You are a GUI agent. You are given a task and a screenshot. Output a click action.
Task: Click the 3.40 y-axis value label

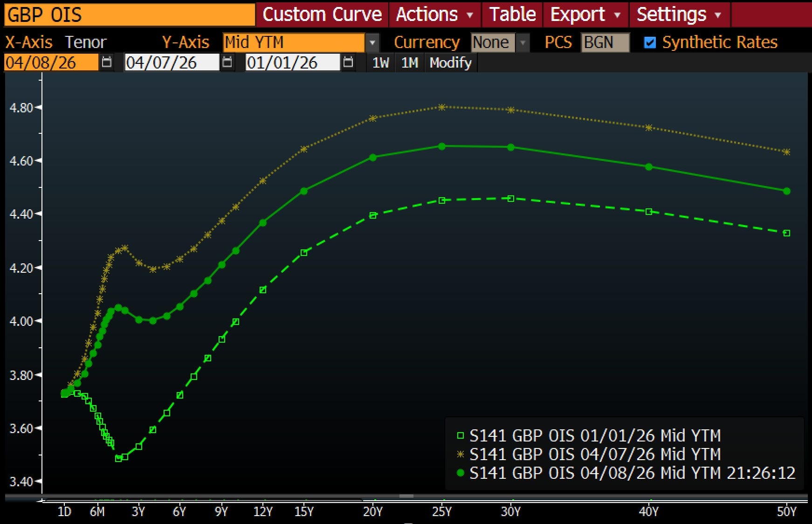coord(21,482)
